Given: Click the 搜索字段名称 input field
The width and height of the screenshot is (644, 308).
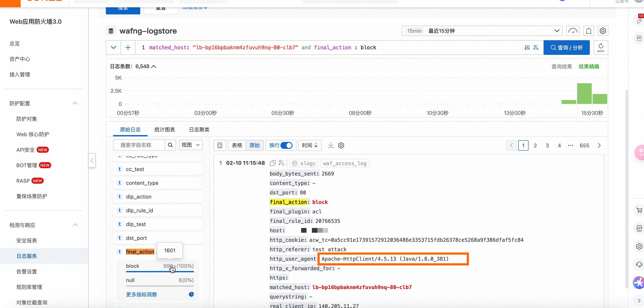Looking at the screenshot, I should click(x=139, y=145).
